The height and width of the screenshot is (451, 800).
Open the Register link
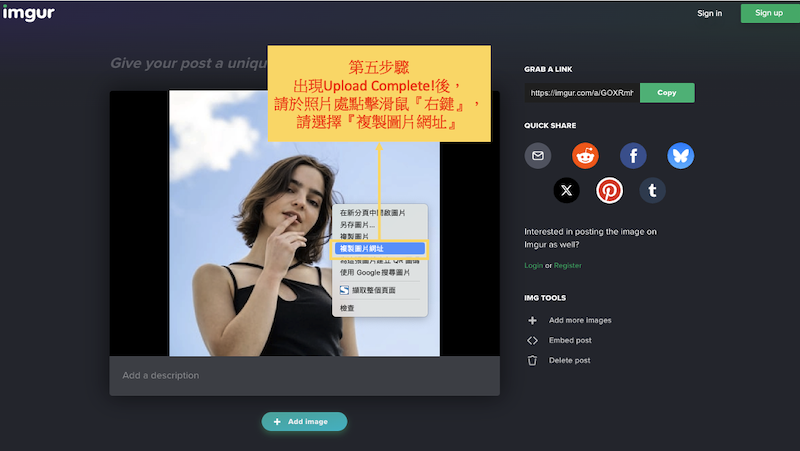coord(567,265)
